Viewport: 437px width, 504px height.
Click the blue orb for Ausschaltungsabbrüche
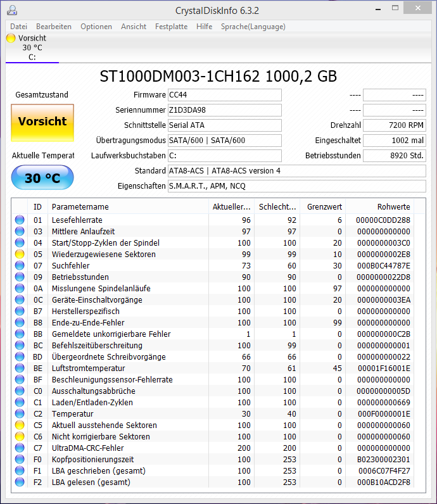[x=20, y=391]
